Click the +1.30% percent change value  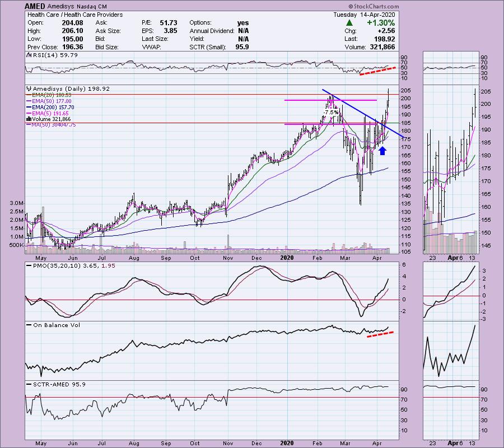381,23
